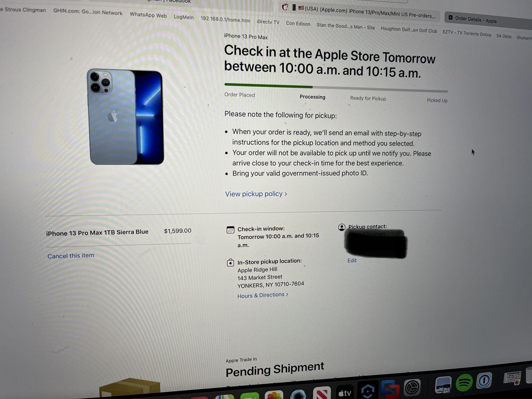The image size is (532, 399).
Task: Click Hours & Directions link
Action: [263, 295]
